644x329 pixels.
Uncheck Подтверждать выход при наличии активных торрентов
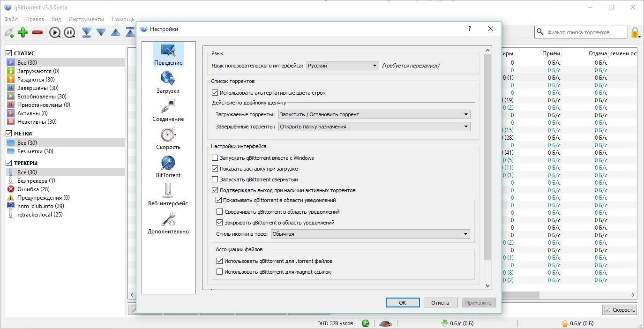215,190
